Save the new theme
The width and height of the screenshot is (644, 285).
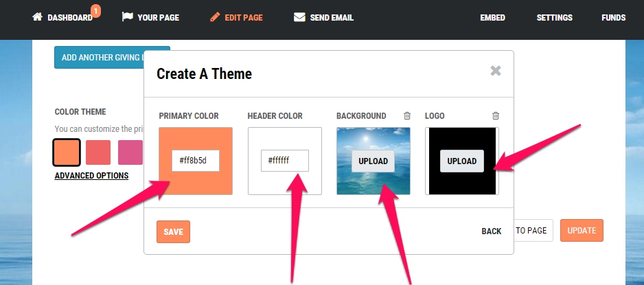tap(173, 231)
